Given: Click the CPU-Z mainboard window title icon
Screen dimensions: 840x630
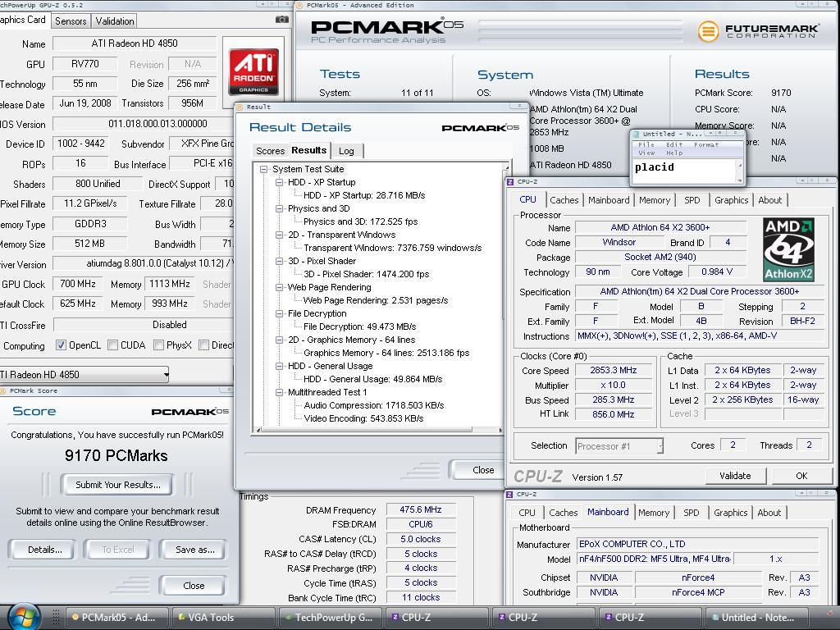Looking at the screenshot, I should pyautogui.click(x=510, y=494).
